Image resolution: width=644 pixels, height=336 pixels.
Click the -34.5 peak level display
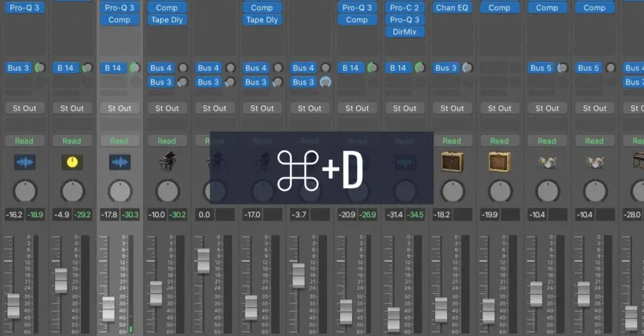pyautogui.click(x=415, y=214)
